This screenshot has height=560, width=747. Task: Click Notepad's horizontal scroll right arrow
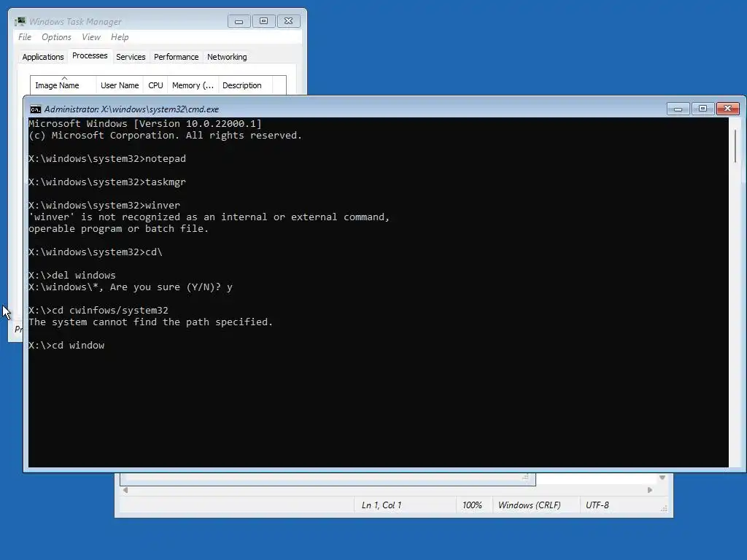pos(650,490)
